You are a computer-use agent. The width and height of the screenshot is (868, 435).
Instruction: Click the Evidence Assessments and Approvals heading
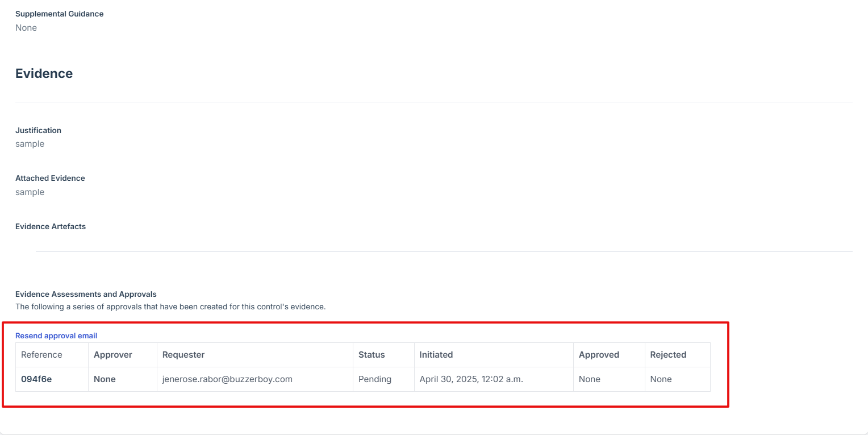86,294
